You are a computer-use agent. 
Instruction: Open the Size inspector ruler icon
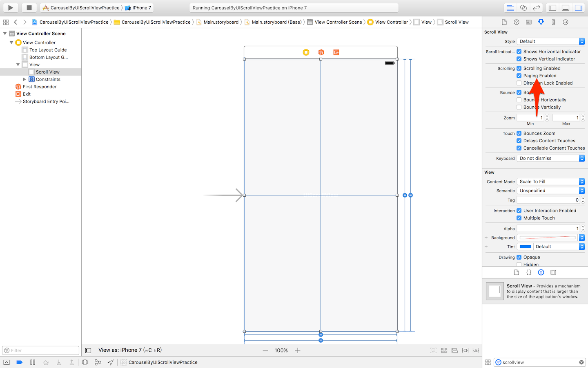pos(553,22)
